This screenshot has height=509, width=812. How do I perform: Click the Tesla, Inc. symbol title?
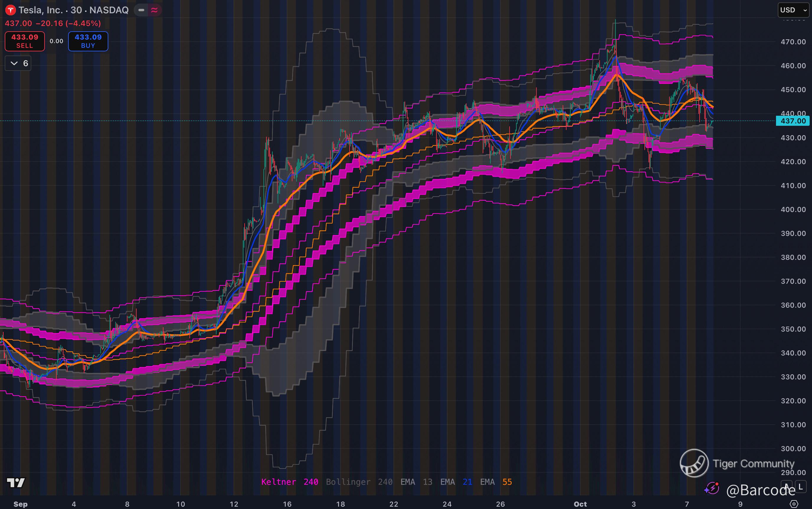pos(40,10)
